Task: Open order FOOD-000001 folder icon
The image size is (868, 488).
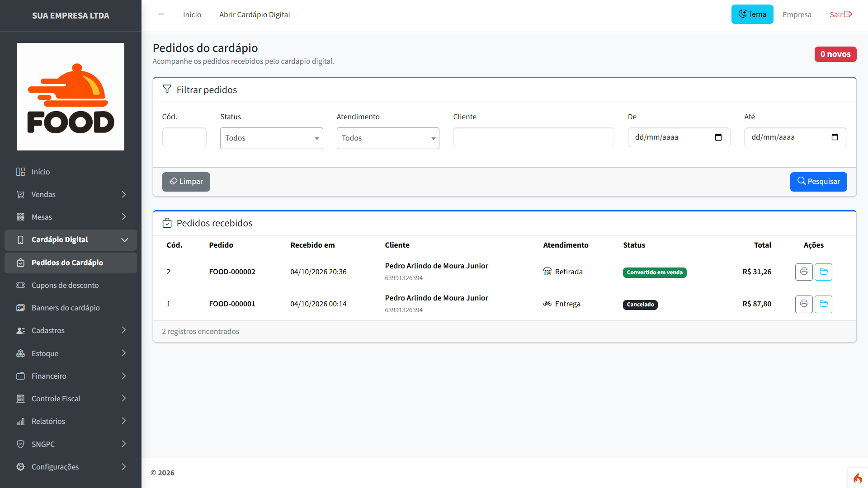Action: coord(823,304)
